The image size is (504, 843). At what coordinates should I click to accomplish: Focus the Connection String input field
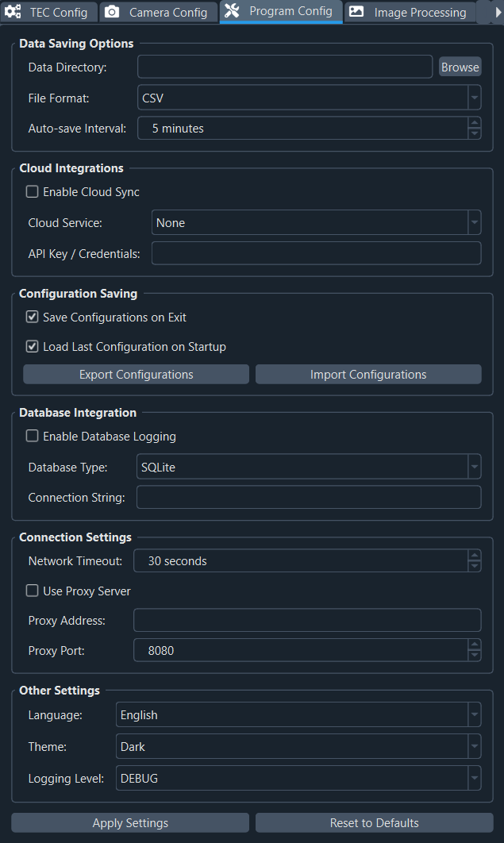tap(309, 497)
